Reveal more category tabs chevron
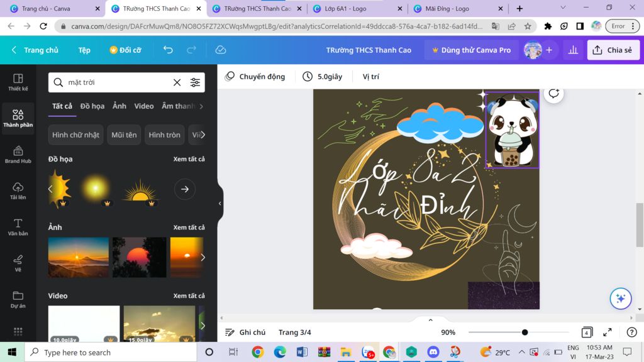The width and height of the screenshot is (644, 362). click(x=201, y=106)
